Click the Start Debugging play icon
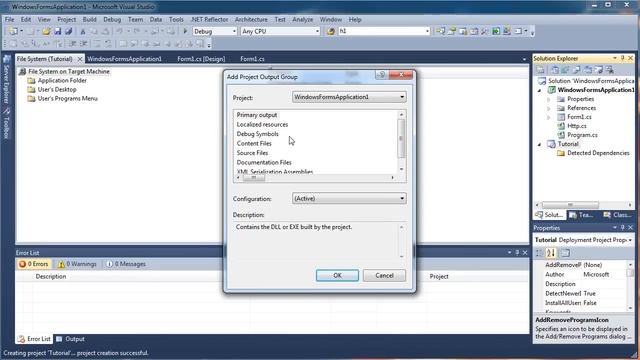640x360 pixels. (185, 31)
